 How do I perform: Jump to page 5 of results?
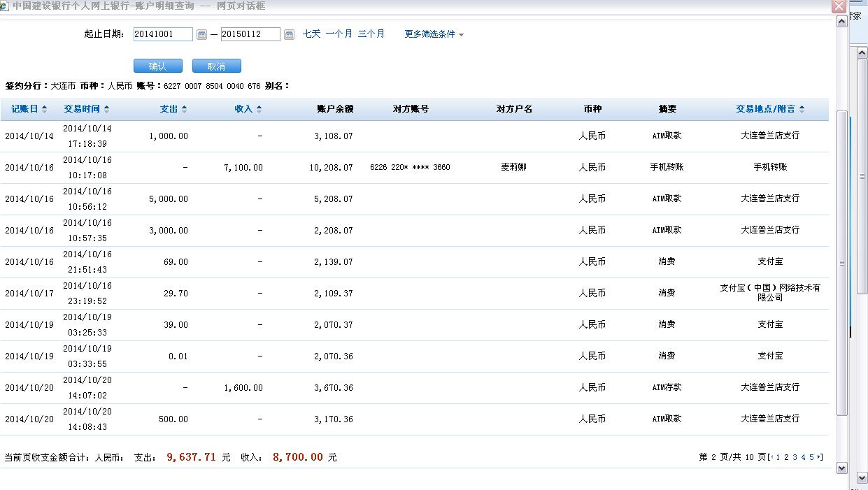click(x=811, y=457)
